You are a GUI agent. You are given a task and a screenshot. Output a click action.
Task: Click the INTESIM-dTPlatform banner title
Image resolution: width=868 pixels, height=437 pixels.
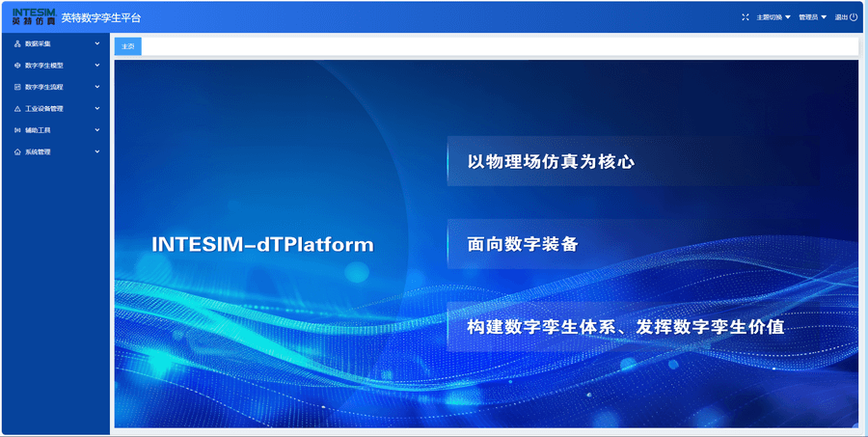(x=262, y=245)
